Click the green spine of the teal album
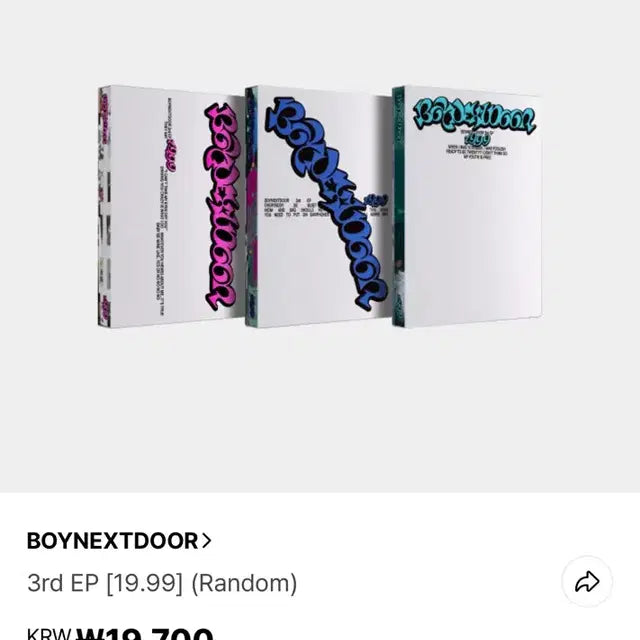Image resolution: width=640 pixels, height=640 pixels. pos(398,206)
